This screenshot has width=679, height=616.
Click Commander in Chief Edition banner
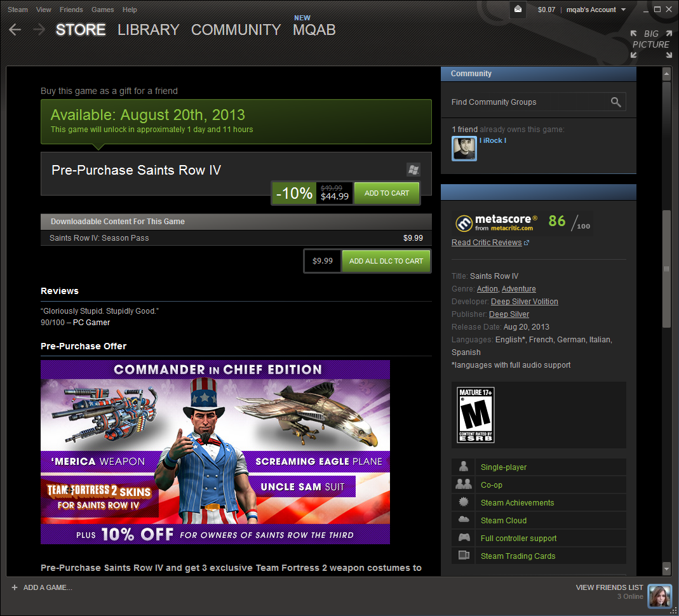point(215,452)
